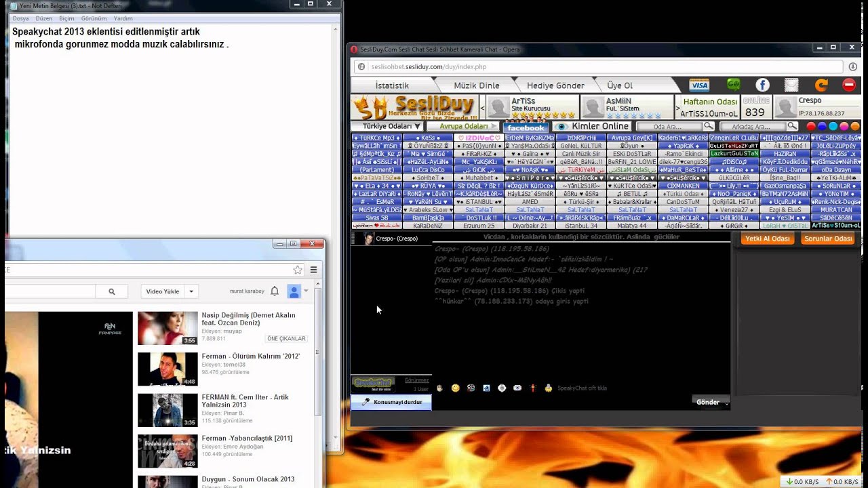Click the orange refresh arrow icon

click(821, 85)
